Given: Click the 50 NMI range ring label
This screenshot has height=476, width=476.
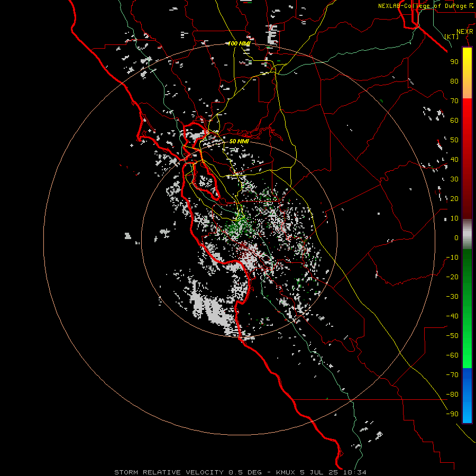Looking at the screenshot, I should tap(239, 141).
